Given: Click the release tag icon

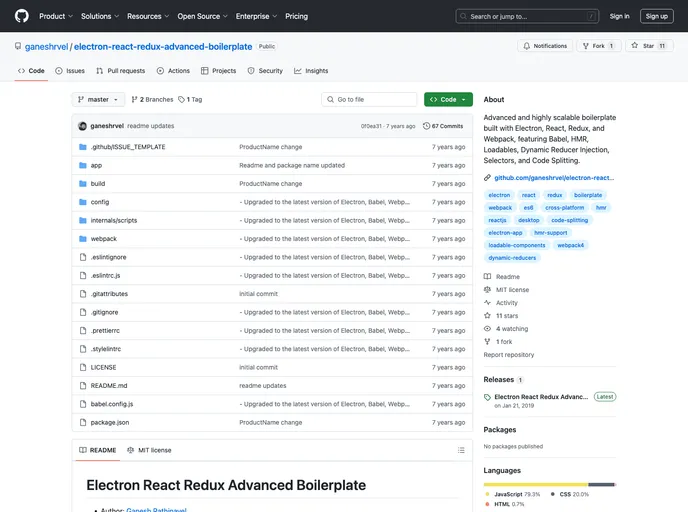Looking at the screenshot, I should 487,397.
